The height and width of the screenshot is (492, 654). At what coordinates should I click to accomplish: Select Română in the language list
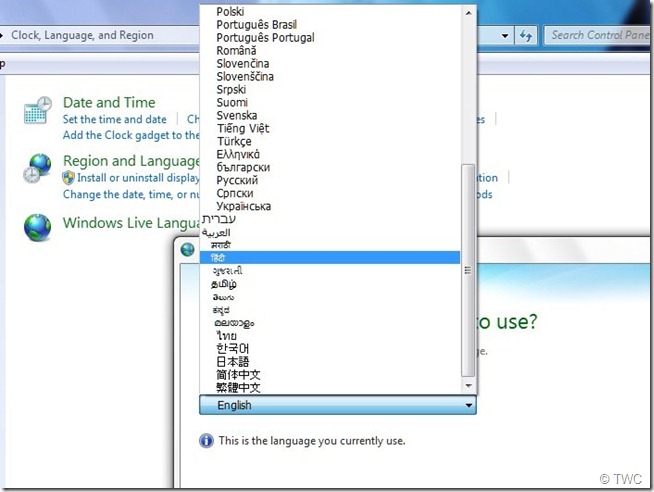tap(331, 50)
